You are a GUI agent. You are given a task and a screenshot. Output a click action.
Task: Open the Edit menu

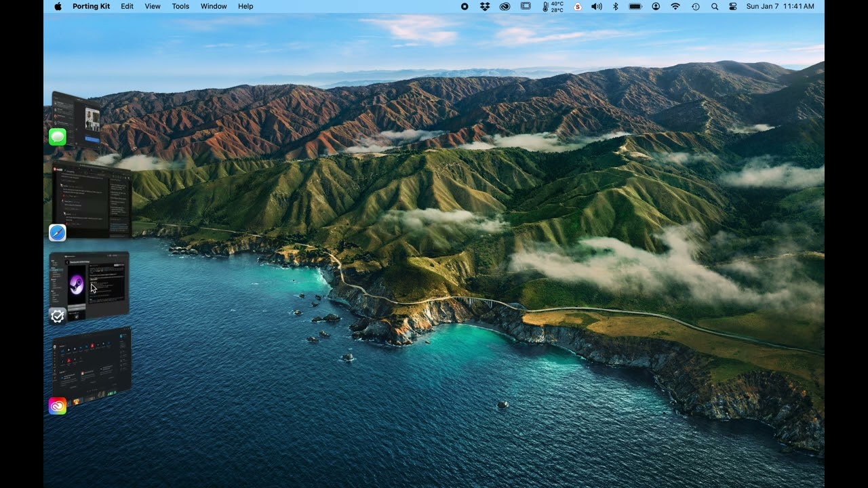[x=127, y=6]
